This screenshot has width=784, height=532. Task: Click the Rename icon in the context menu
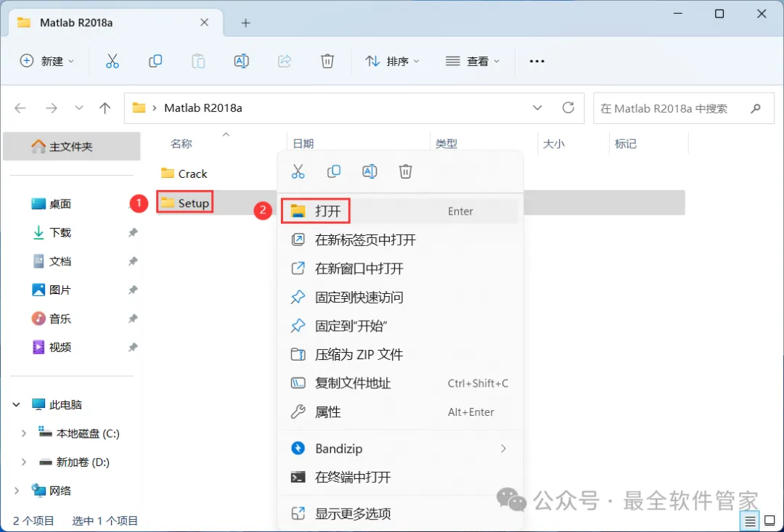369,171
